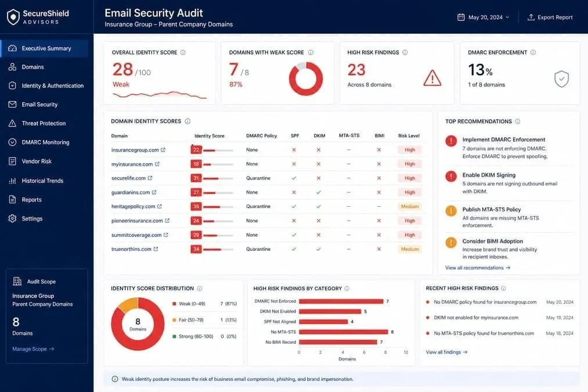Click red alert icon for Enable DKIM Signing
Image resolution: width=588 pixels, height=392 pixels.
pyautogui.click(x=451, y=176)
